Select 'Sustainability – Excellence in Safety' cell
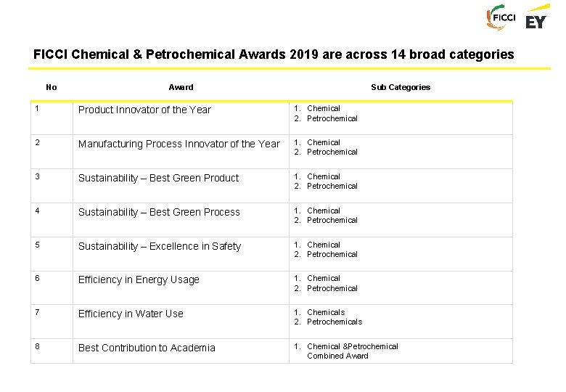This screenshot has height=392, width=566. click(x=181, y=254)
